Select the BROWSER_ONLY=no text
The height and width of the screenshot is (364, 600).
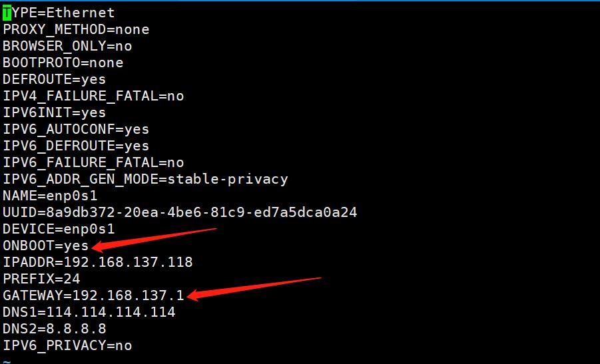pyautogui.click(x=67, y=47)
